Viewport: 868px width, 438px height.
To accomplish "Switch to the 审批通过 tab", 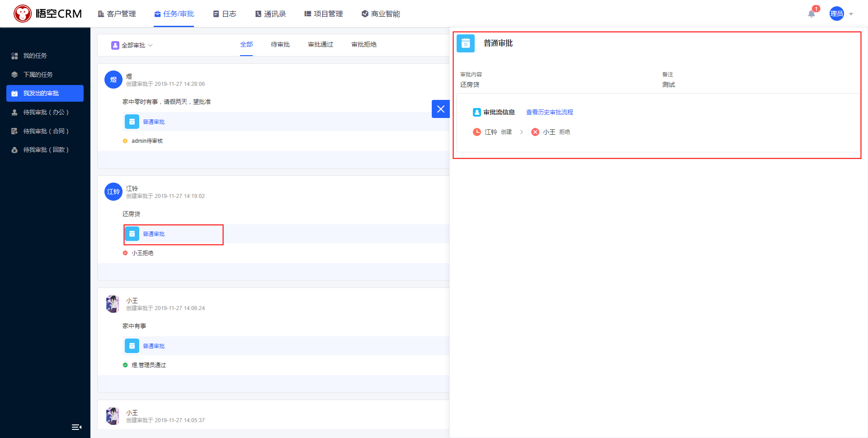I will click(x=320, y=44).
